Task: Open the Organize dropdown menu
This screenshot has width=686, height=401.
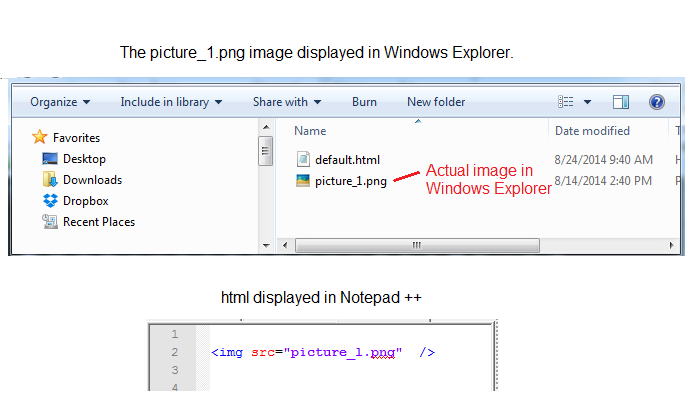Action: pyautogui.click(x=60, y=102)
